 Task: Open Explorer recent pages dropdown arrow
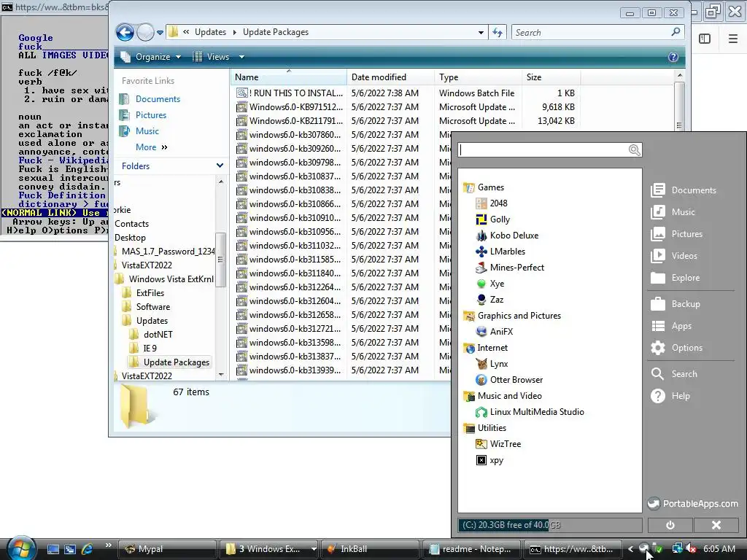[160, 33]
